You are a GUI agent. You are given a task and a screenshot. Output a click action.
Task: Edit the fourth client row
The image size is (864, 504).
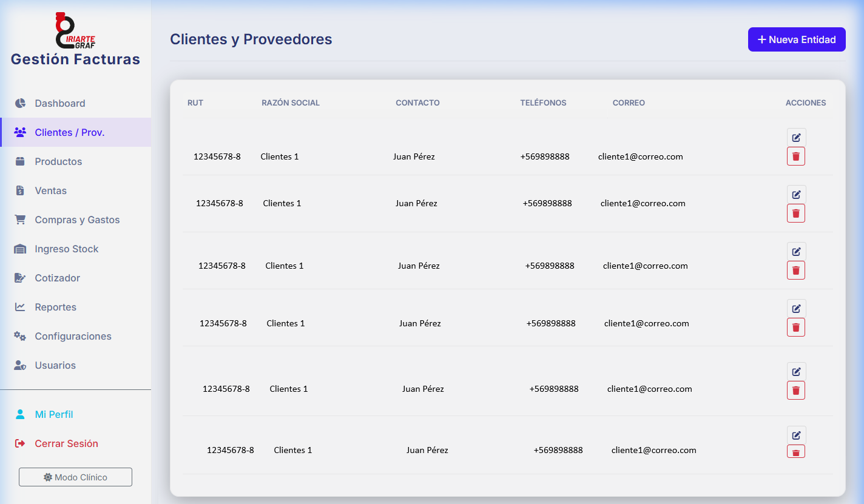(x=797, y=309)
